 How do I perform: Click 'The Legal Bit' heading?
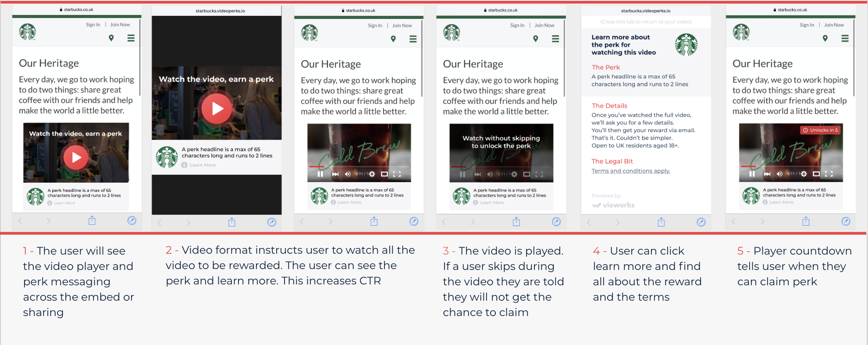click(x=612, y=161)
